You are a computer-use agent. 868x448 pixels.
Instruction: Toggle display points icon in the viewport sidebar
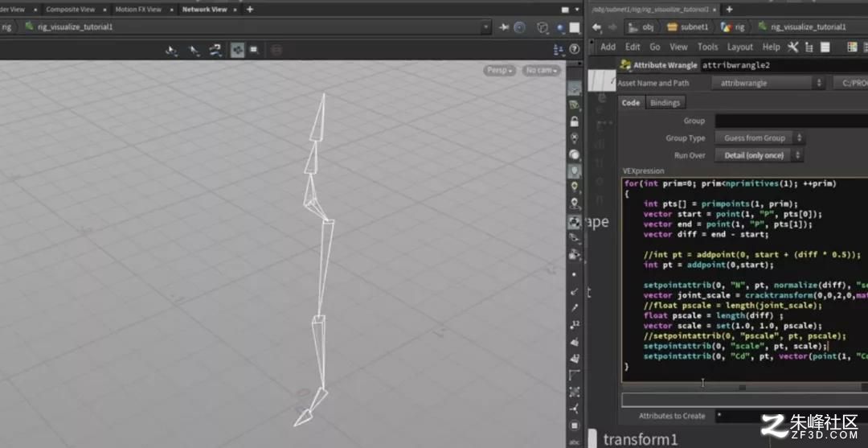tap(575, 274)
